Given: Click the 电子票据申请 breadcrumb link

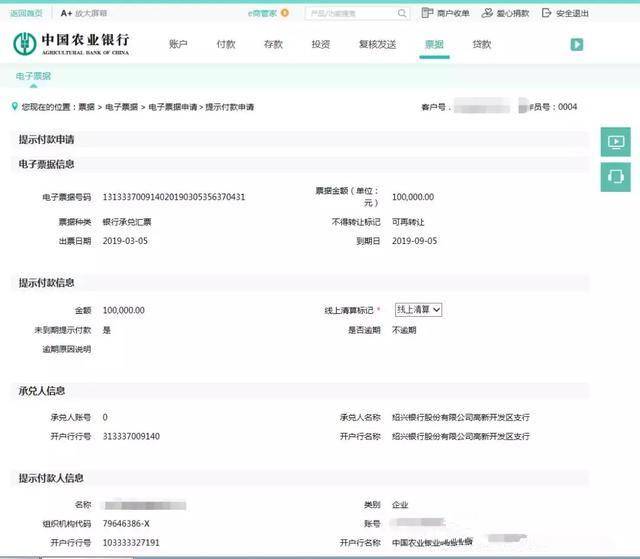Looking at the screenshot, I should coord(172,107).
